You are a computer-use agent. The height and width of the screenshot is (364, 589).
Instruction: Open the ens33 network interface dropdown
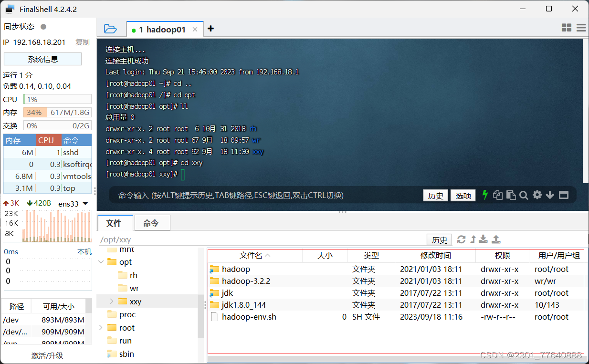pos(85,204)
